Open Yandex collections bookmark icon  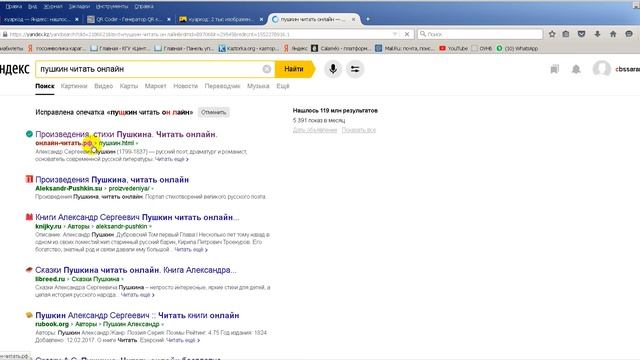pyautogui.click(x=554, y=69)
